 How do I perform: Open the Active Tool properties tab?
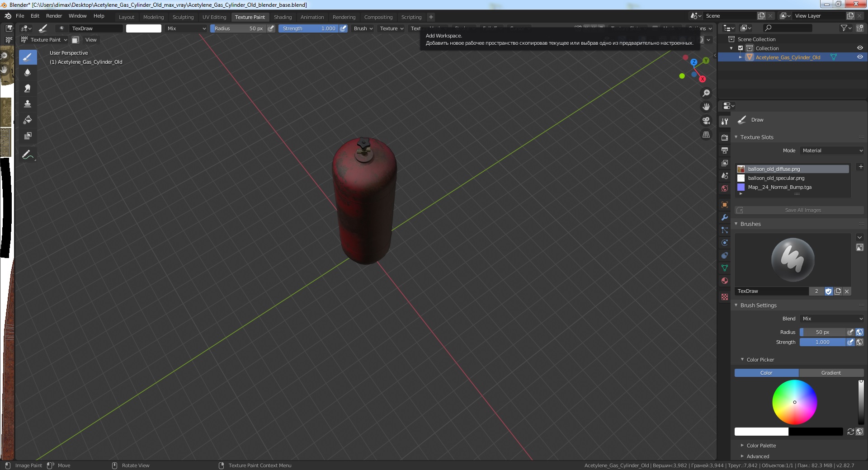725,121
